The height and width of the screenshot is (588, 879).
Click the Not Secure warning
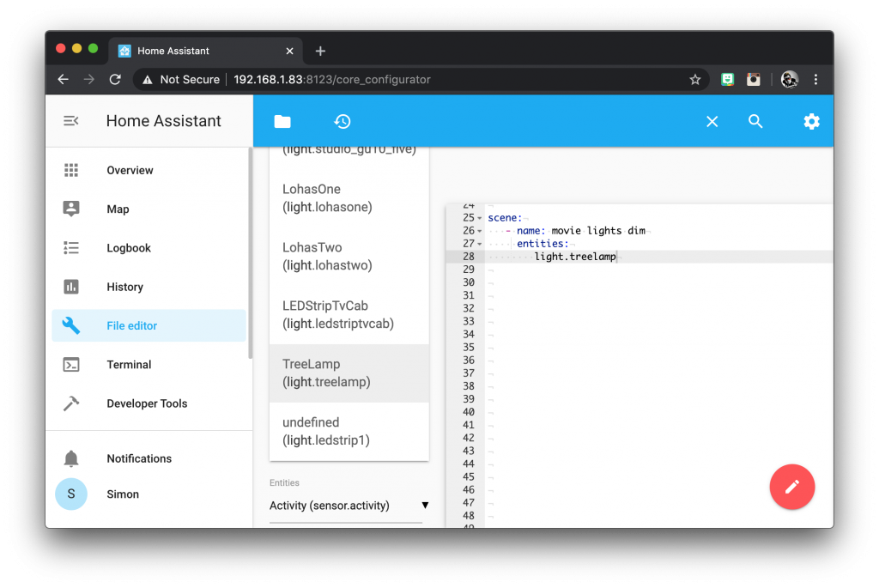click(180, 80)
